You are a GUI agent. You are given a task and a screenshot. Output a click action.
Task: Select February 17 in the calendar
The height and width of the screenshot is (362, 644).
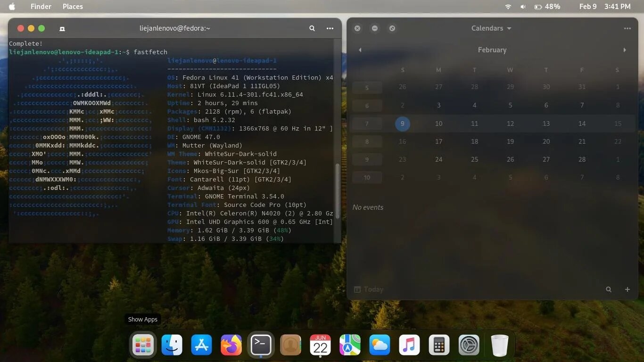pos(438,141)
